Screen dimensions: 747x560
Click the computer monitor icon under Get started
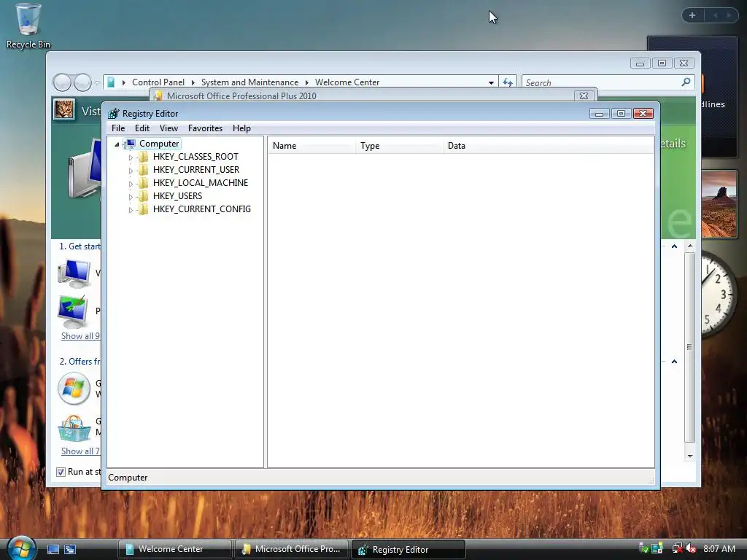(74, 274)
